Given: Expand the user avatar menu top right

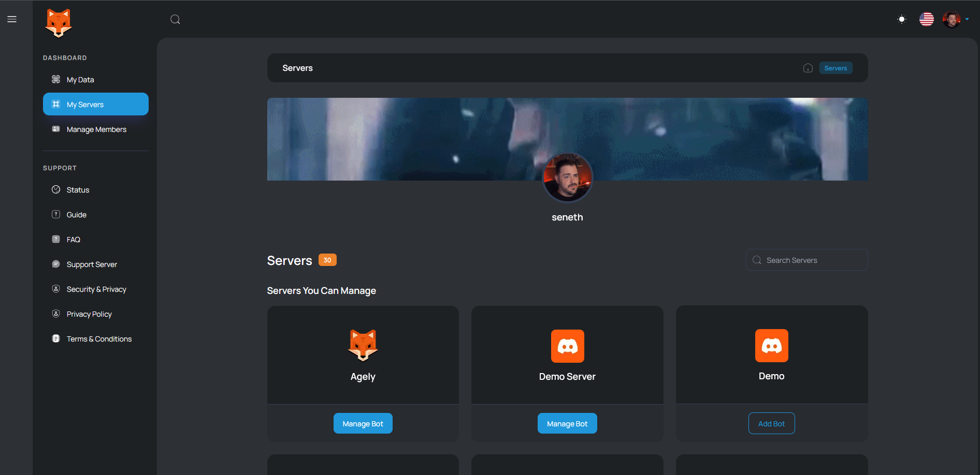Looking at the screenshot, I should click(954, 19).
